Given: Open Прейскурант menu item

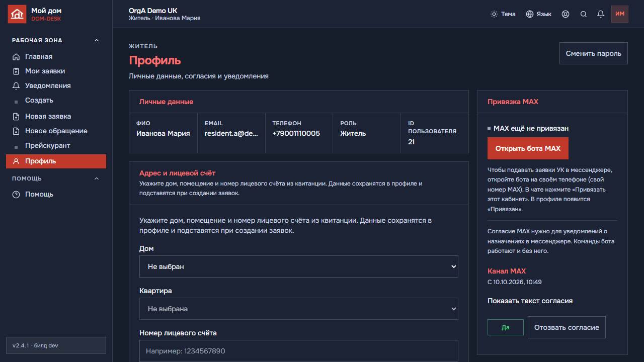Looking at the screenshot, I should click(x=56, y=146).
